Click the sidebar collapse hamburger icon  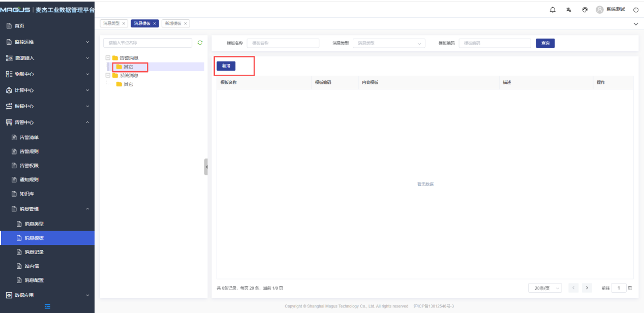tap(47, 306)
